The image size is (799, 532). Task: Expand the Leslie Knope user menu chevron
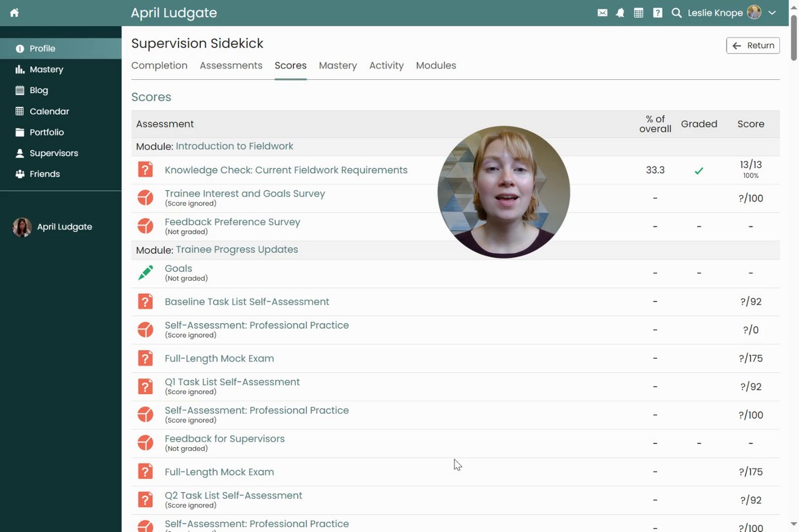point(772,12)
